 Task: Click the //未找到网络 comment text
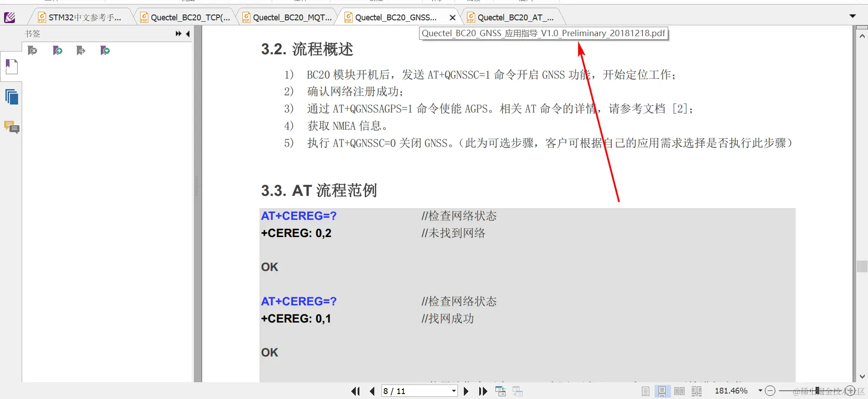click(453, 233)
